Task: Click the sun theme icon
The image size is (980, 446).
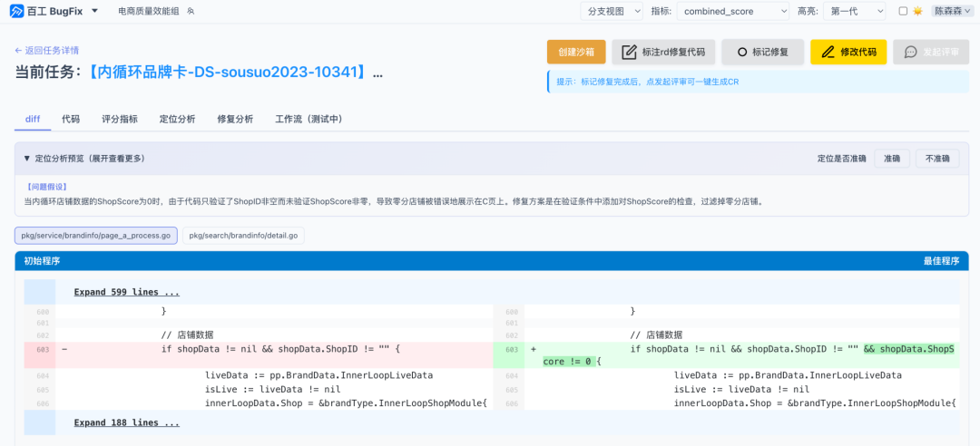Action: coord(917,11)
